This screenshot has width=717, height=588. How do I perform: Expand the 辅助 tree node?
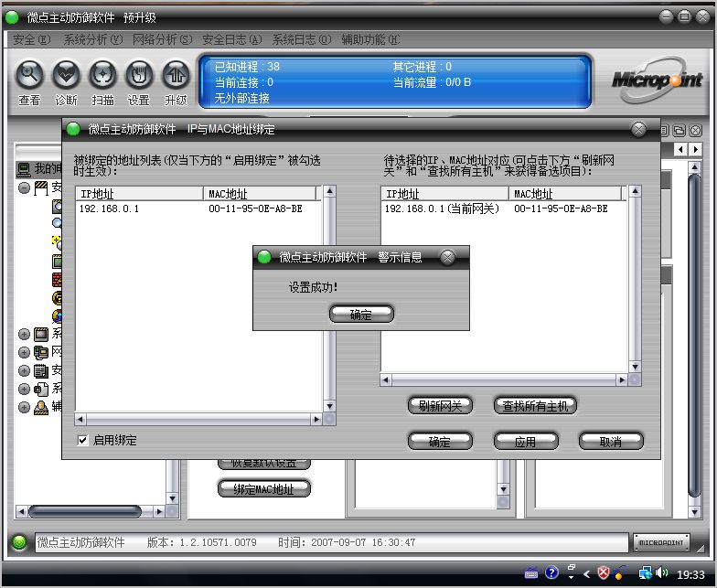click(x=24, y=408)
